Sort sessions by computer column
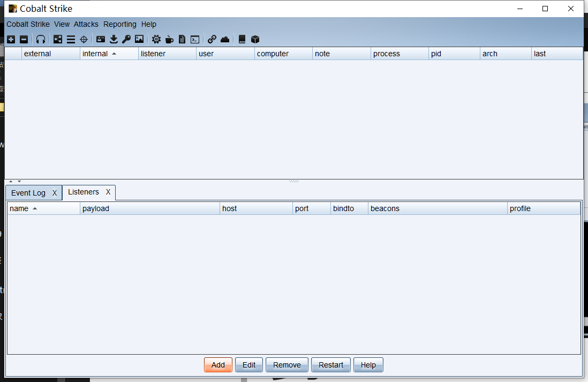This screenshot has width=588, height=382. click(283, 54)
